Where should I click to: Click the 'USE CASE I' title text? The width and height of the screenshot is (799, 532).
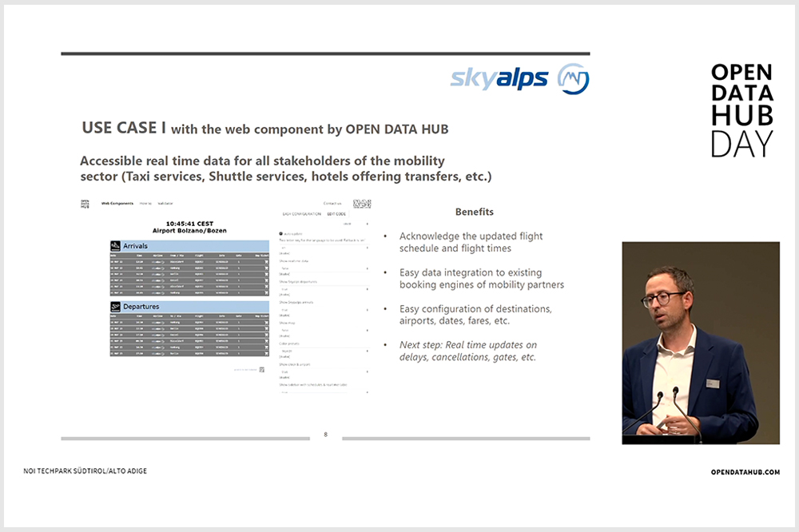coord(124,127)
